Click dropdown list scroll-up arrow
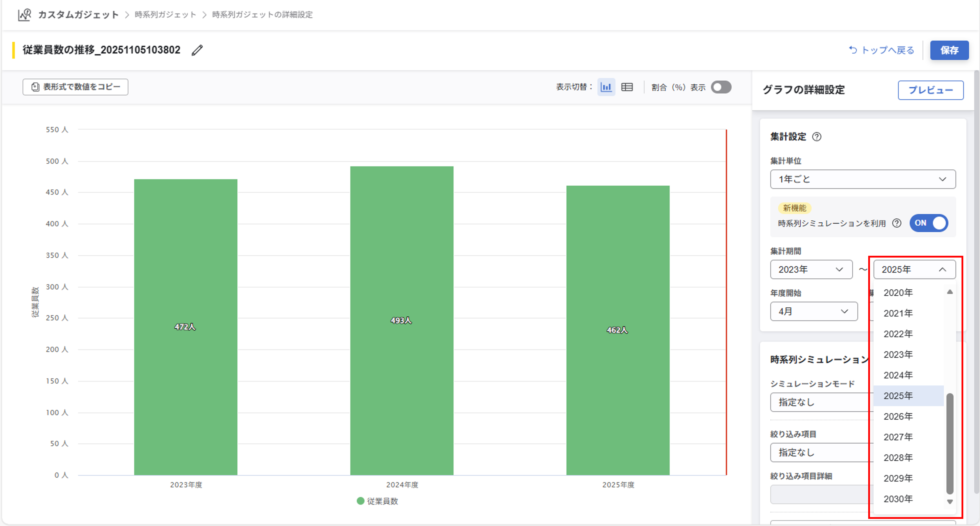This screenshot has width=980, height=526. click(x=949, y=292)
